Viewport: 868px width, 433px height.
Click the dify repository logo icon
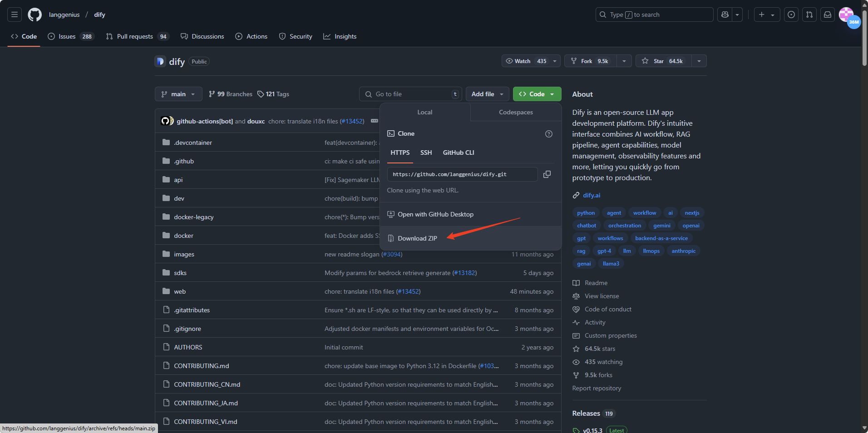tap(160, 61)
